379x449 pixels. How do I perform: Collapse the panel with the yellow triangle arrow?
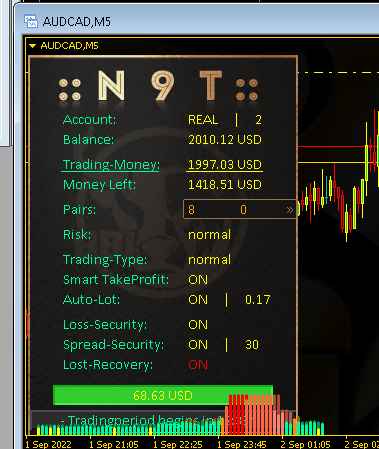pyautogui.click(x=32, y=46)
